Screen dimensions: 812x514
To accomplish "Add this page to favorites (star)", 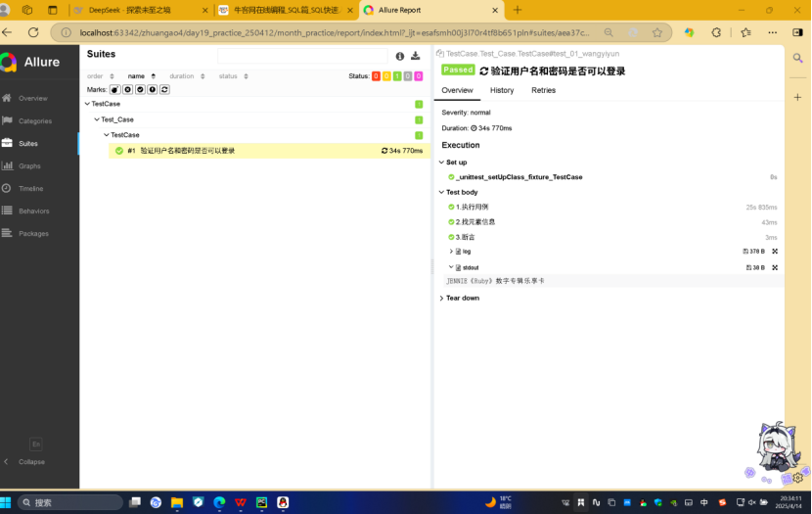I will click(657, 32).
